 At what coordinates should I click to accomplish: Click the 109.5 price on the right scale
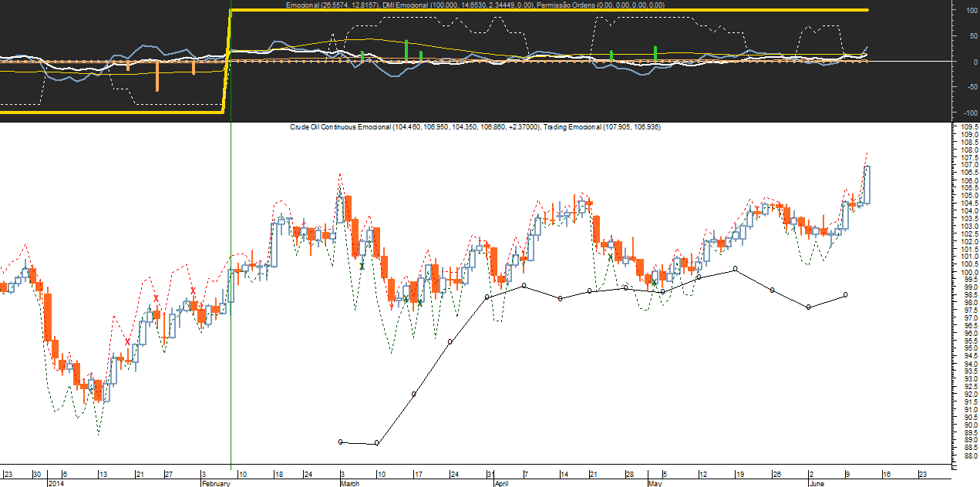coord(969,127)
